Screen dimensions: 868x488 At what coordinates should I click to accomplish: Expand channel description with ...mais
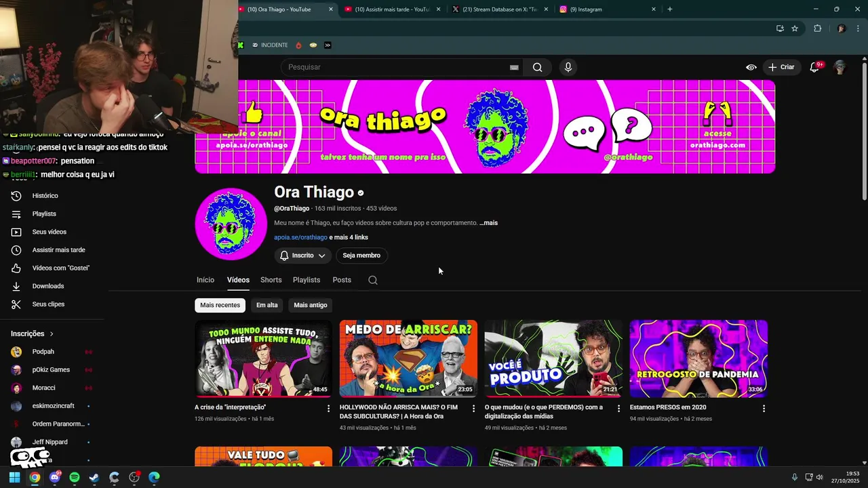pos(488,223)
